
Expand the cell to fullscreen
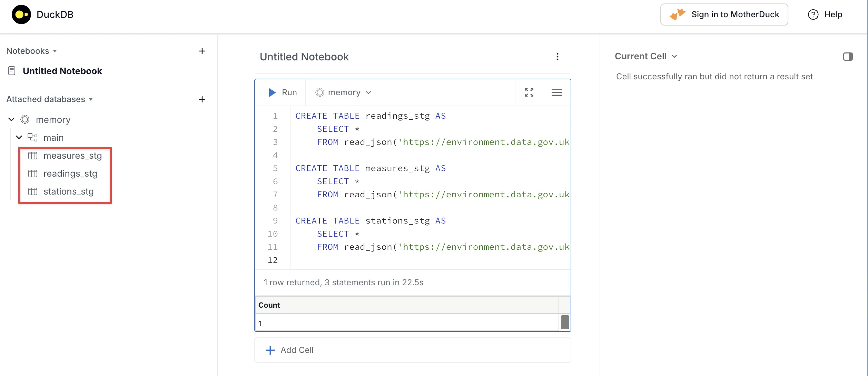click(529, 92)
